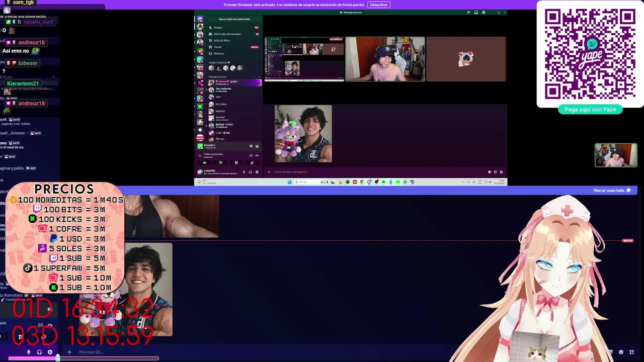Image resolution: width=644 pixels, height=362 pixels.
Task: Mute microphone in small Discord user panel
Action: [244, 172]
